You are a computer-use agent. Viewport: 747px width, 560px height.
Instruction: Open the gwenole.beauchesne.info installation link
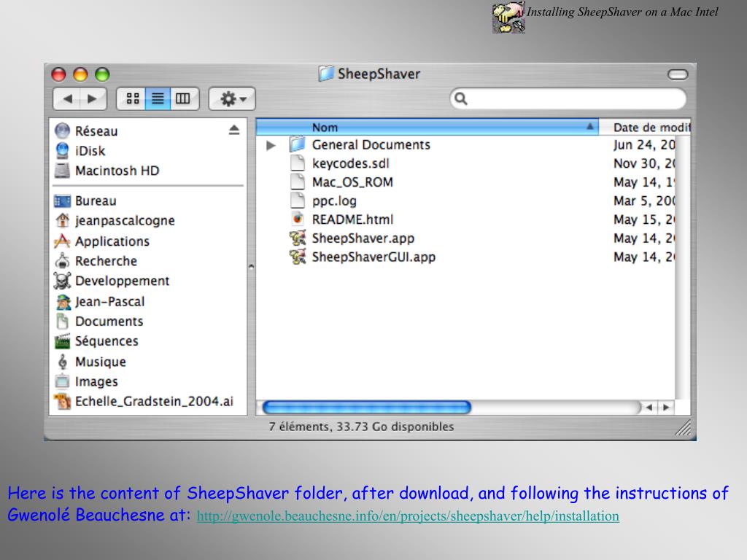pos(408,516)
